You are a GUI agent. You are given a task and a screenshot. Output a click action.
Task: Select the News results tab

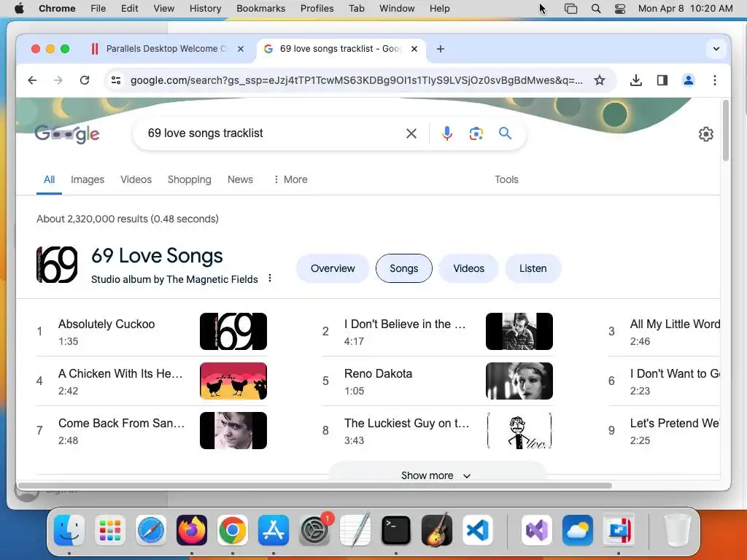240,179
